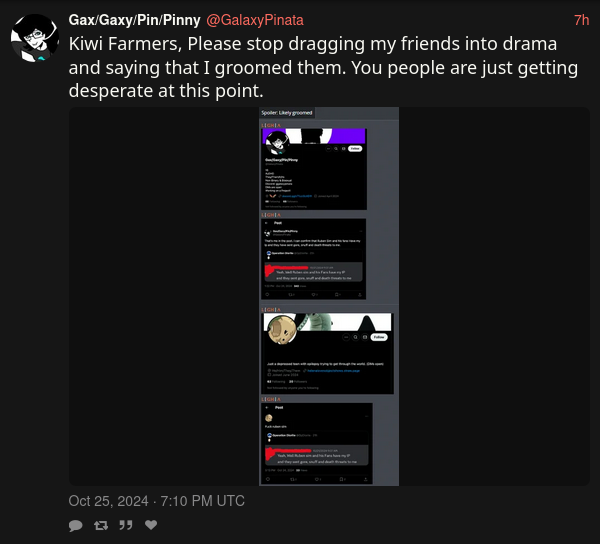Open the Oct 25, 2024 7:10 PM permalink

click(157, 501)
